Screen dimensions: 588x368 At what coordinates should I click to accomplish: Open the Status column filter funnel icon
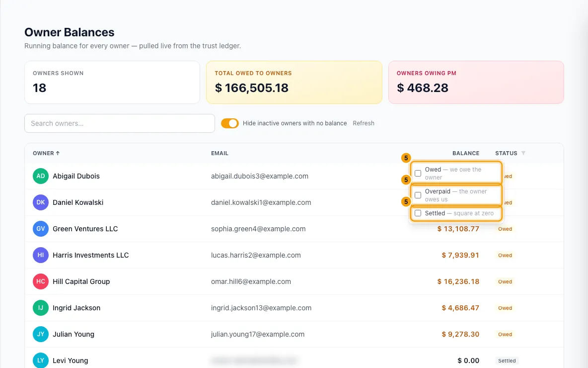[x=523, y=153]
